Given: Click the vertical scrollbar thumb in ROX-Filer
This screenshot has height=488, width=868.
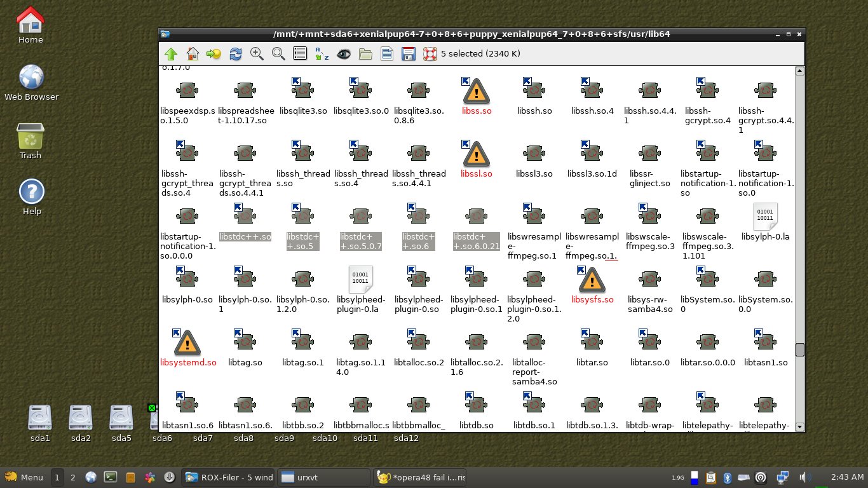Looking at the screenshot, I should click(x=800, y=349).
